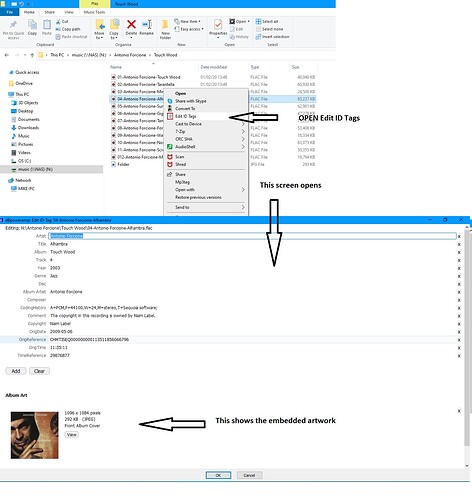Choose Share with Skype in context menu
Viewport: 472px width, 500px height.
click(191, 101)
